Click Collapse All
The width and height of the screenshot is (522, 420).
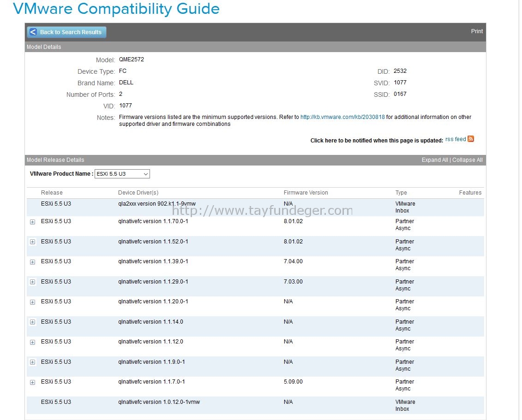click(x=468, y=160)
